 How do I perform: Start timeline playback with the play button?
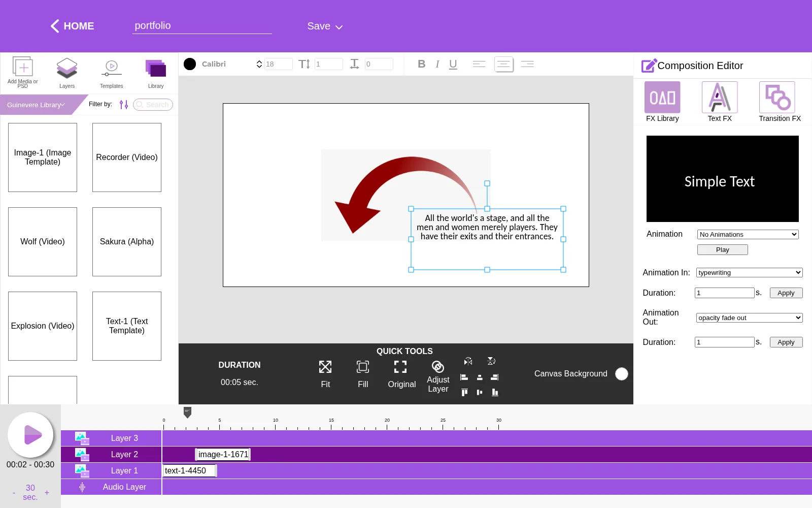click(x=30, y=435)
